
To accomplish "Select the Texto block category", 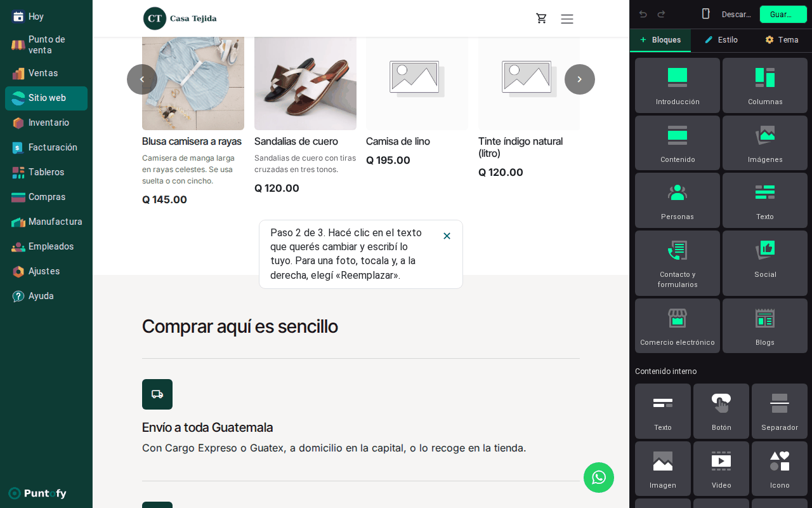I will 765,201.
